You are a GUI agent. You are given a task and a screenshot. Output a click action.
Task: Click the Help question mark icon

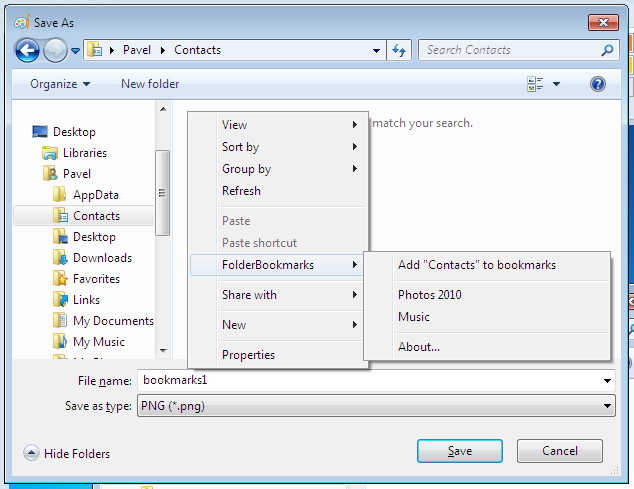(x=598, y=84)
